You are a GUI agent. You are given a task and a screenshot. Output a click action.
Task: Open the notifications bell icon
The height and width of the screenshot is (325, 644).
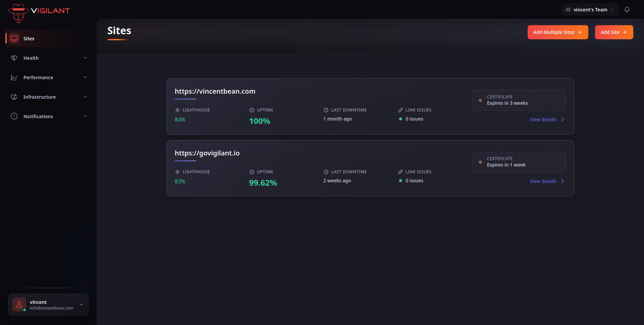click(x=627, y=9)
